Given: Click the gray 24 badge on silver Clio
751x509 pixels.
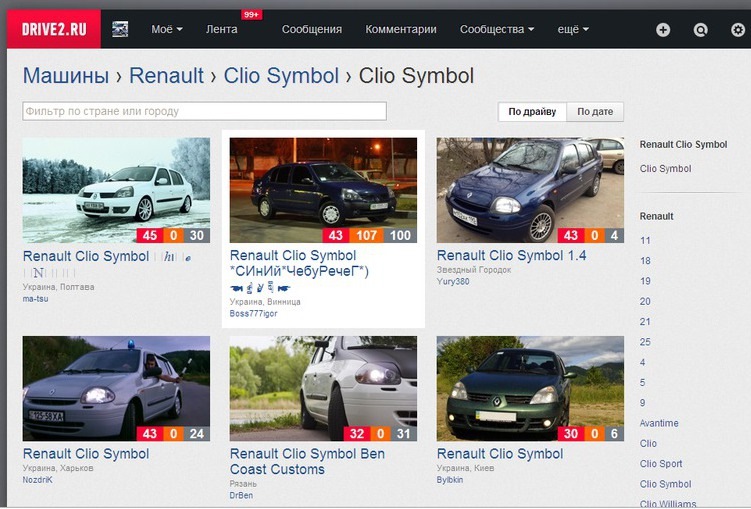Looking at the screenshot, I should pos(197,434).
